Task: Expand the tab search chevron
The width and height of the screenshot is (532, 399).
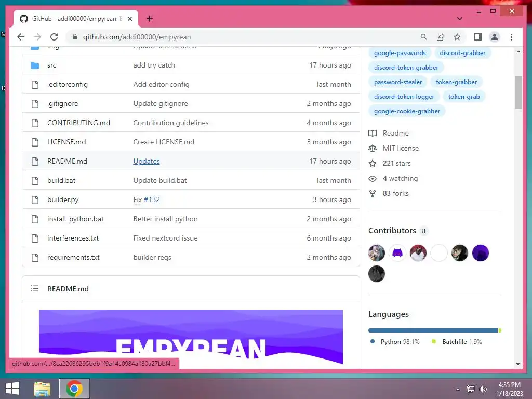Action: [459, 19]
